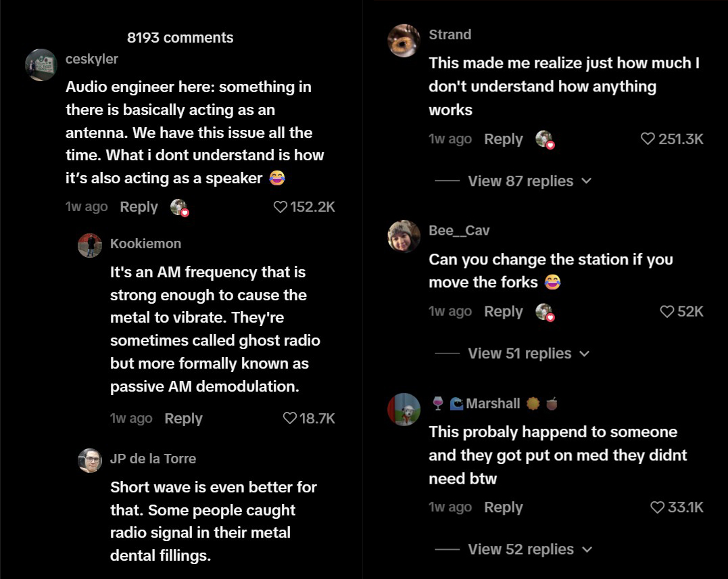Open JP de la Torre's username
The image size is (728, 579).
point(153,459)
